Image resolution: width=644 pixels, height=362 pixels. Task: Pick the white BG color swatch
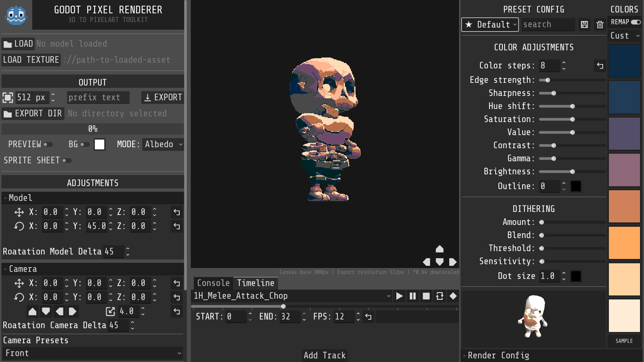point(100,145)
